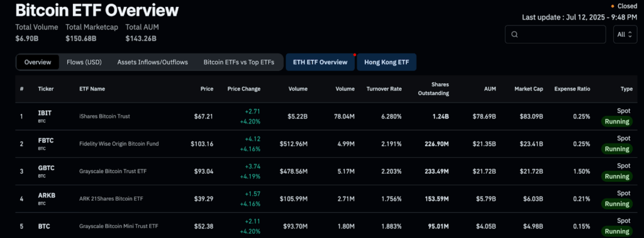Sort by the Expense Ratio column header
Image resolution: width=644 pixels, height=238 pixels.
tap(572, 89)
